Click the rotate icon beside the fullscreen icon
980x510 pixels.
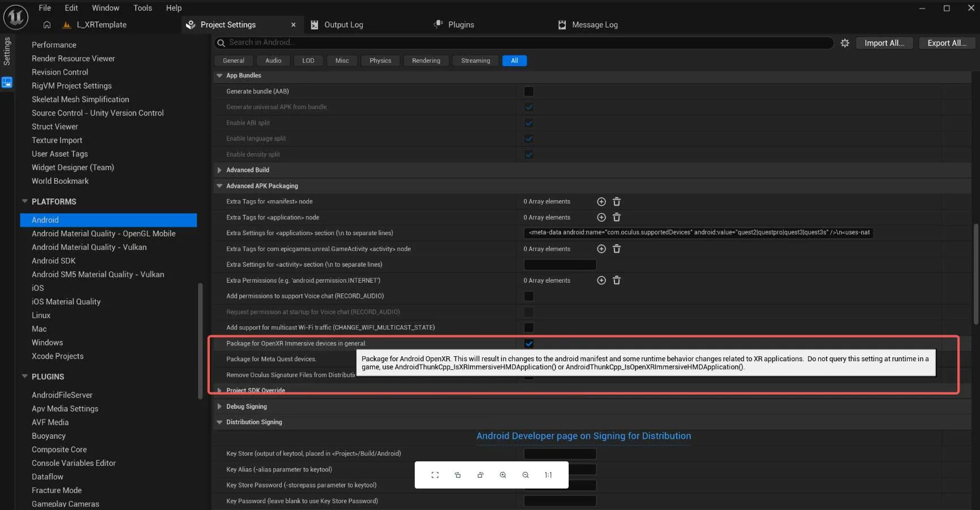(458, 475)
